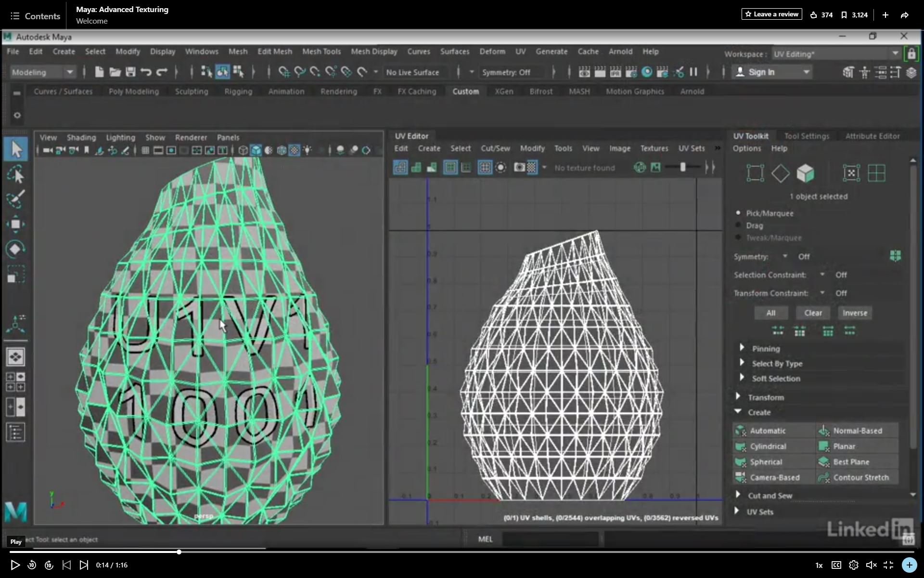Click Cylindrical projection in Create section
Image resolution: width=924 pixels, height=578 pixels.
[773, 447]
